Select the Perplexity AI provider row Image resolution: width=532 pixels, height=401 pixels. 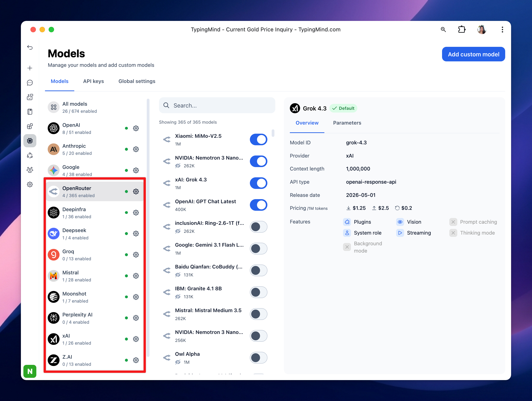tap(95, 318)
